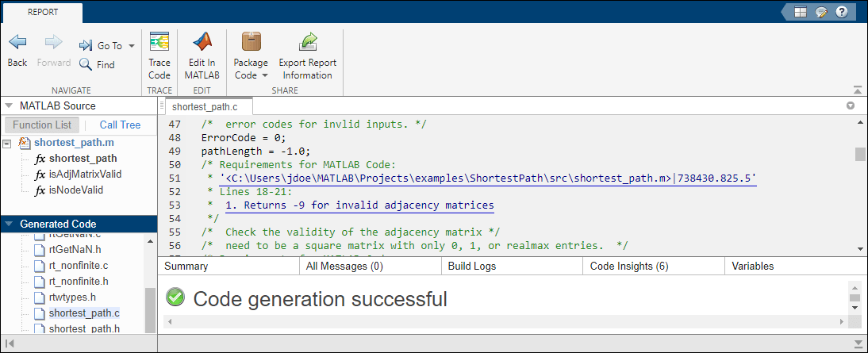This screenshot has height=353, width=868.
Task: Open Edit In MATLAB tool
Action: pyautogui.click(x=202, y=43)
